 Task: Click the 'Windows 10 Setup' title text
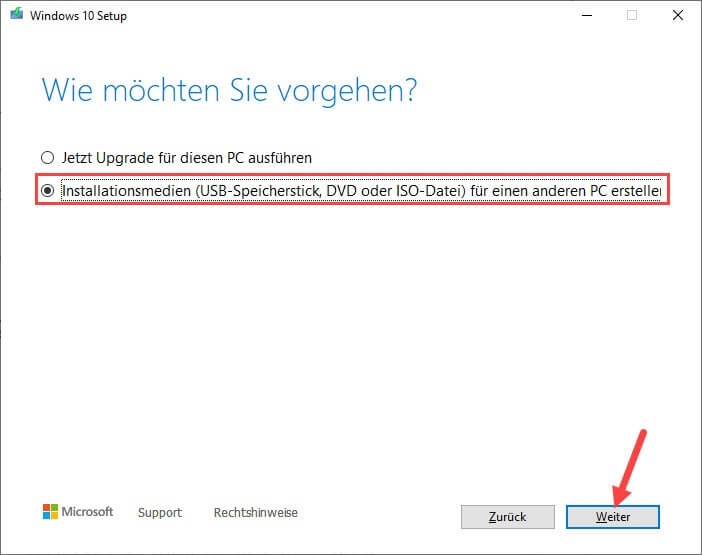click(x=78, y=16)
